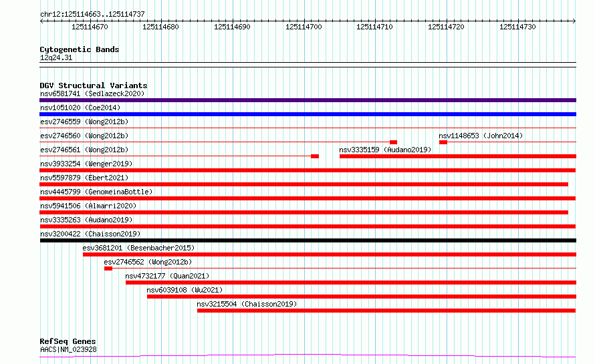Select the red bar under nsv5941506
595x364 pixels.
(x=304, y=212)
